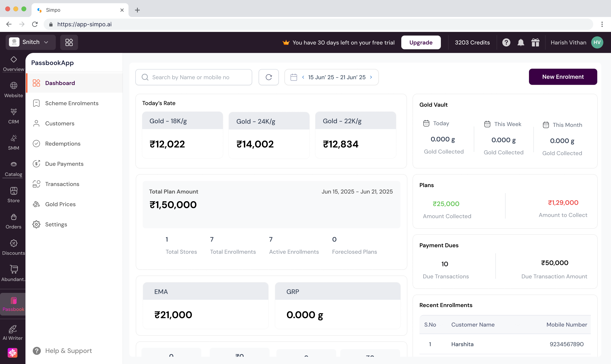
Task: Click the refresh button beside search
Action: pyautogui.click(x=269, y=77)
